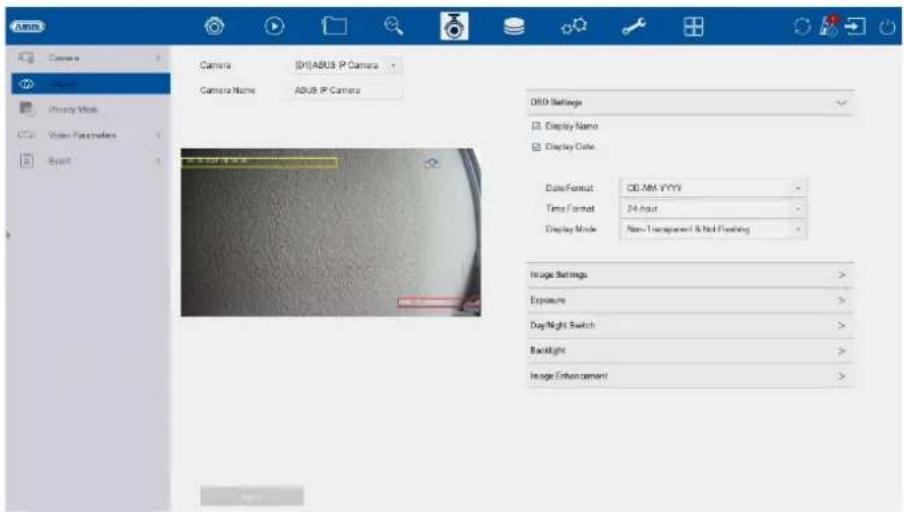Click the logout arrow-in-box icon

856,27
